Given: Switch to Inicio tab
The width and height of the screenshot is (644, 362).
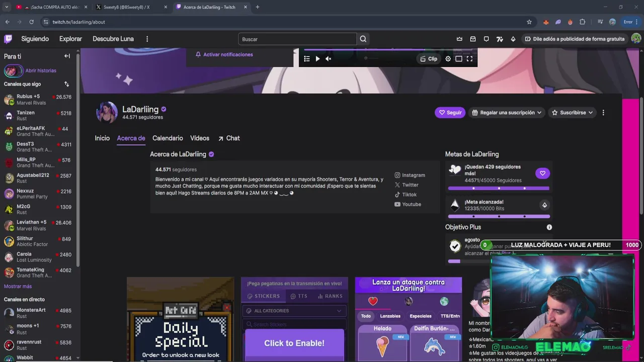Looking at the screenshot, I should [102, 138].
